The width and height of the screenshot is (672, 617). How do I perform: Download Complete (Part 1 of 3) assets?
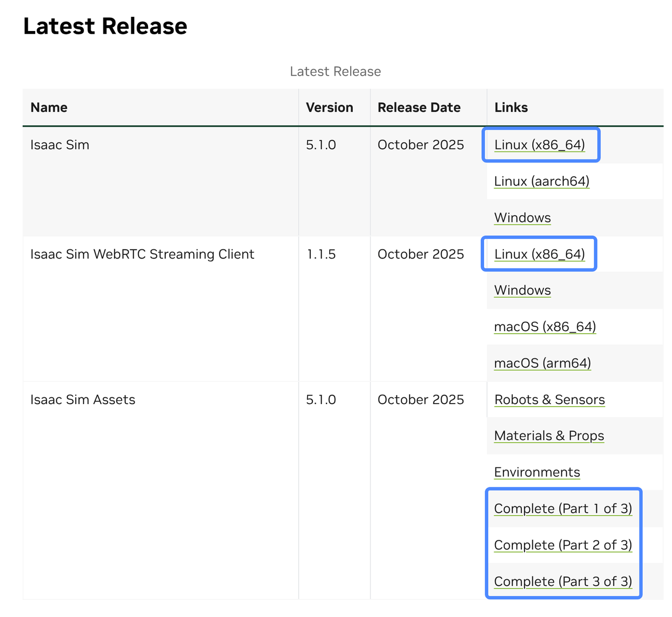(563, 509)
